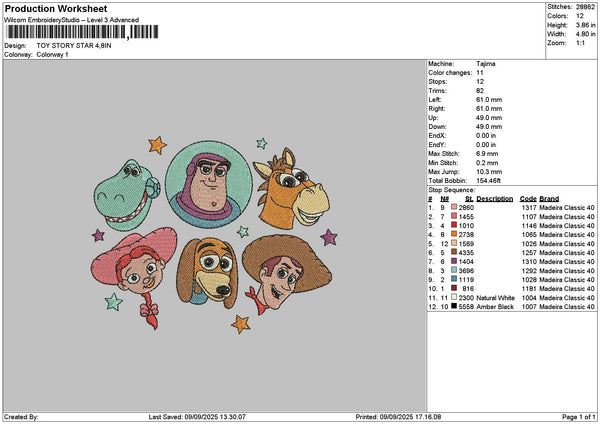Click thread code '1317' in stop 1
The width and height of the screenshot is (600, 424).
[529, 207]
